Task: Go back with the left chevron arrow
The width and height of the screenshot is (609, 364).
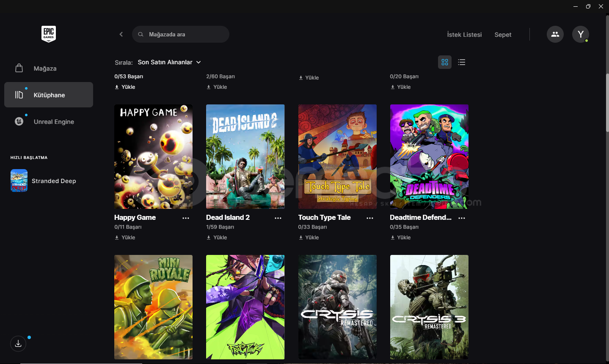Action: click(x=121, y=34)
